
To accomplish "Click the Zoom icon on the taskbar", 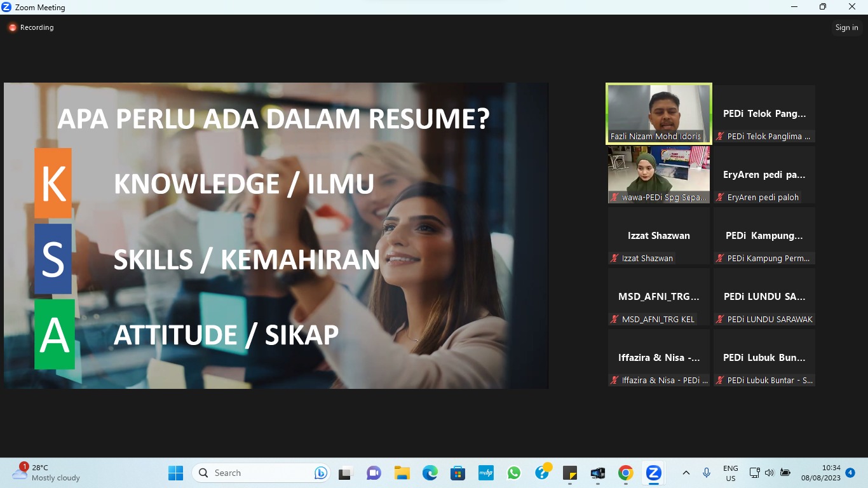I will 654,473.
